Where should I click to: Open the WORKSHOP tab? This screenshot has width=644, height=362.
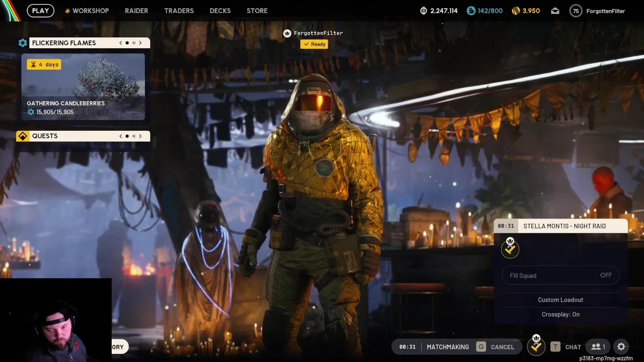91,11
